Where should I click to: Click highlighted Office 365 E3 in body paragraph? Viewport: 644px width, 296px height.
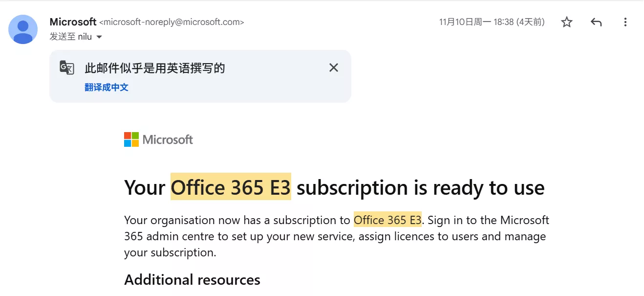coord(387,220)
